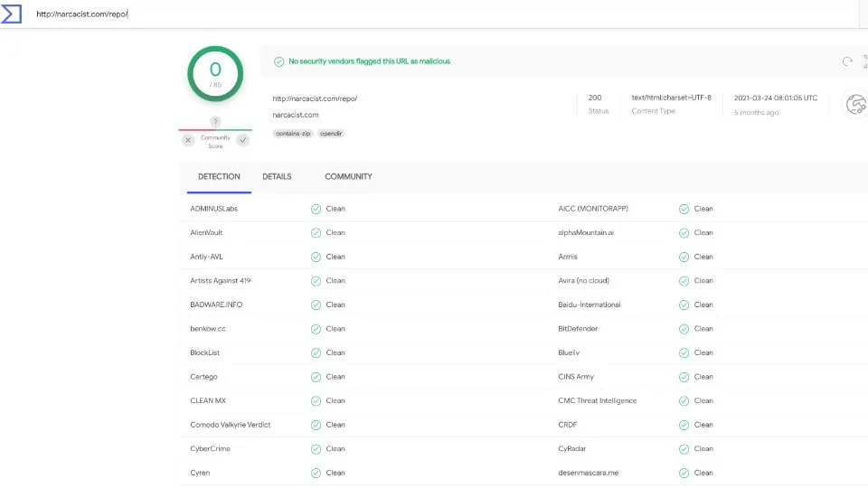Switch to the COMMUNITY tab

[x=348, y=176]
